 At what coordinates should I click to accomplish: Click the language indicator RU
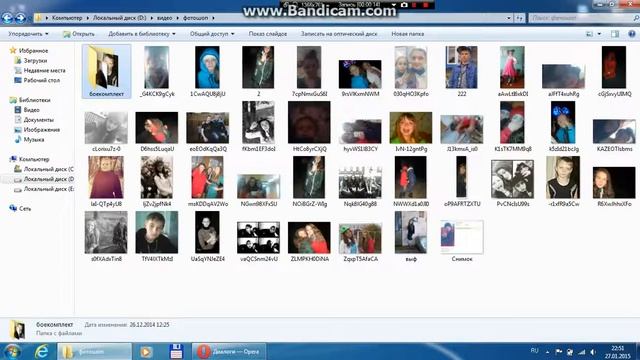[534, 351]
